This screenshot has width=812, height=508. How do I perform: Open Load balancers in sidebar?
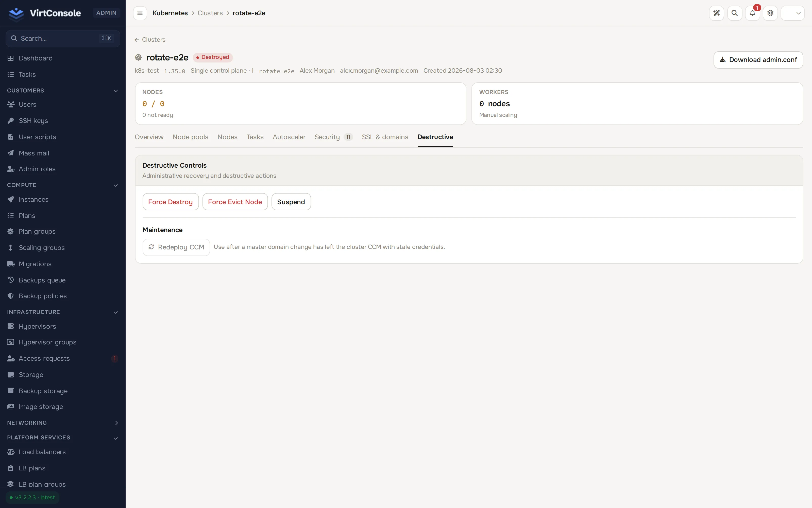[63, 452]
